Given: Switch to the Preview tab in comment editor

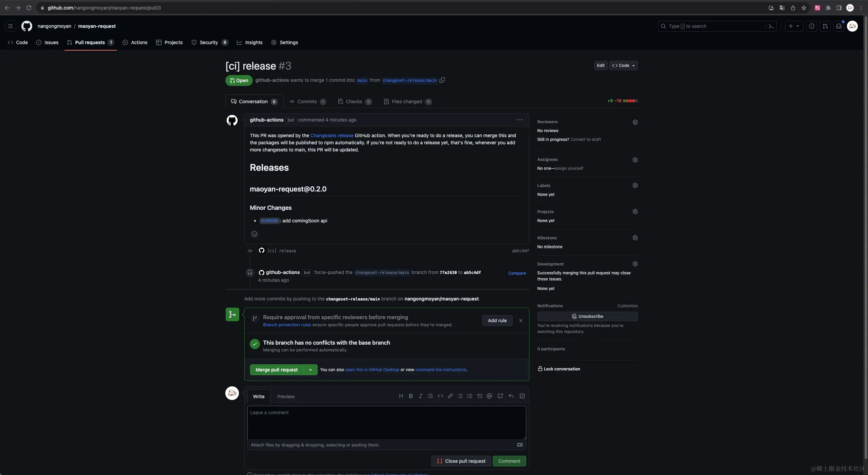Looking at the screenshot, I should point(286,397).
